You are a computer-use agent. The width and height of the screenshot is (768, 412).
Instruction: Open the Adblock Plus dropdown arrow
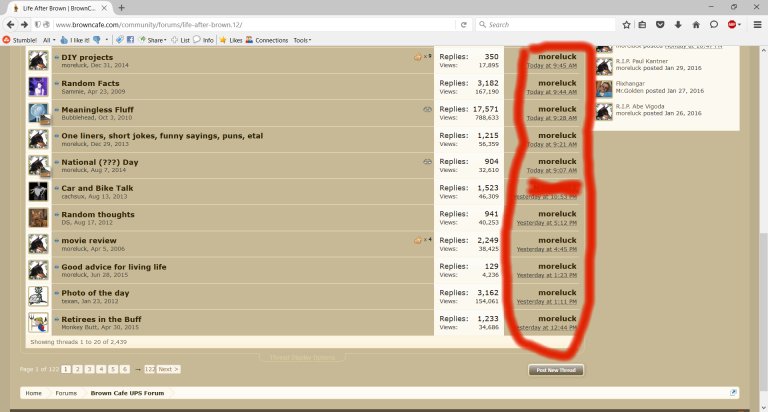click(x=740, y=24)
